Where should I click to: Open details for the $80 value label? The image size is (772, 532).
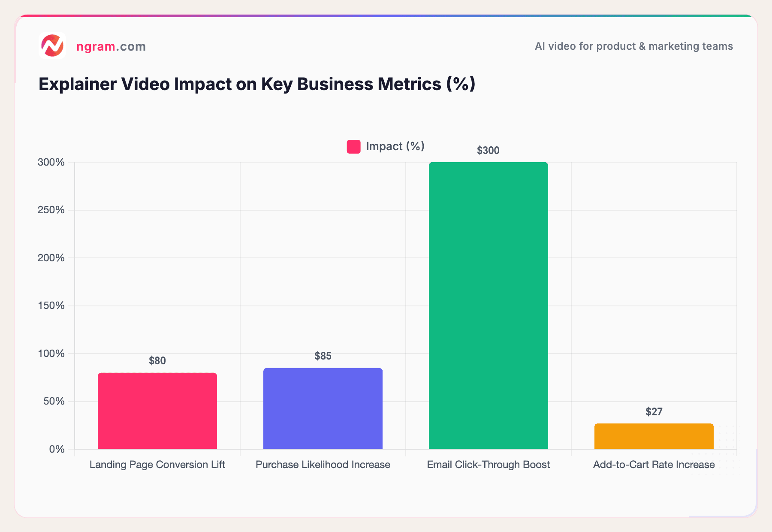[157, 360]
